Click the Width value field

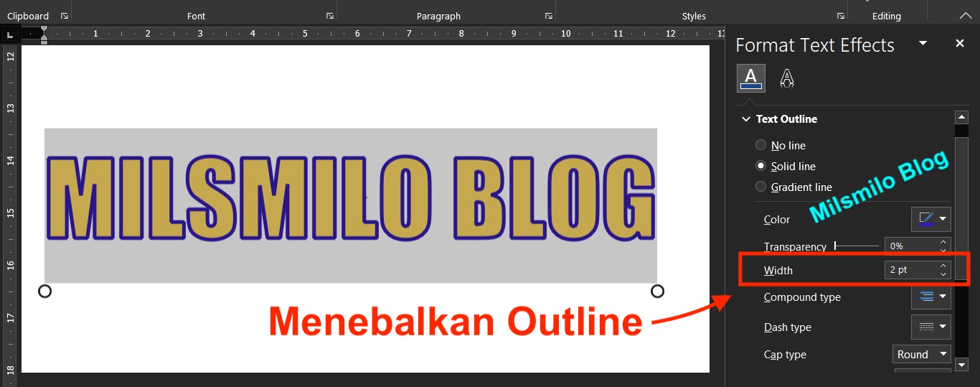pyautogui.click(x=910, y=270)
